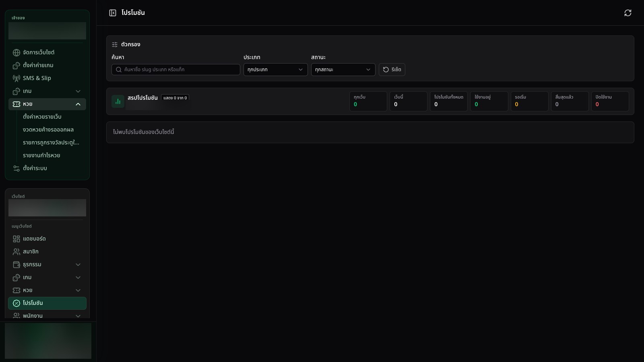Image resolution: width=644 pixels, height=362 pixels.
Task: Click the sliders icon next to ตั้งค่าระบบ
Action: pyautogui.click(x=17, y=169)
